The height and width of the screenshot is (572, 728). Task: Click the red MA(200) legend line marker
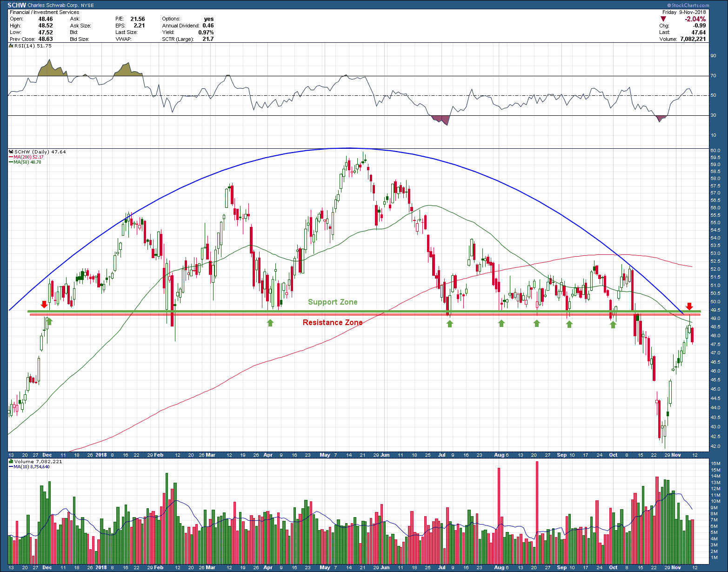click(11, 157)
